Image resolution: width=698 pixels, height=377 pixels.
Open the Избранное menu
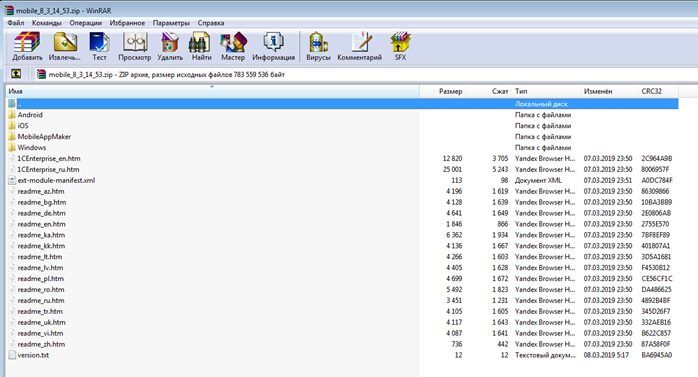coord(127,23)
